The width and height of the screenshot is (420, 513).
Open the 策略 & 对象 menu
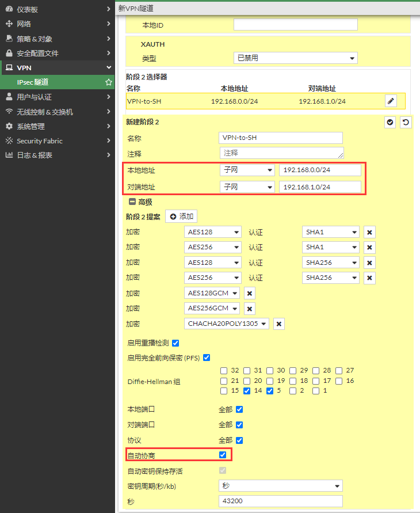(58, 39)
